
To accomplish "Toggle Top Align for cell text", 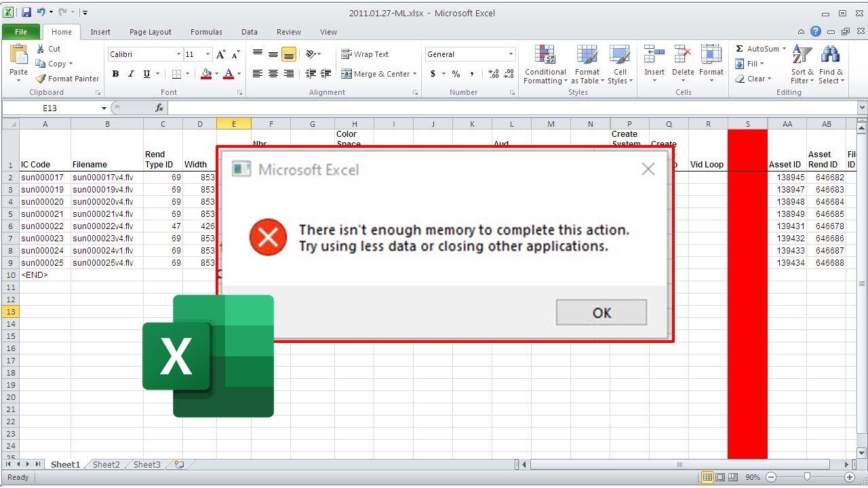I will click(x=258, y=54).
